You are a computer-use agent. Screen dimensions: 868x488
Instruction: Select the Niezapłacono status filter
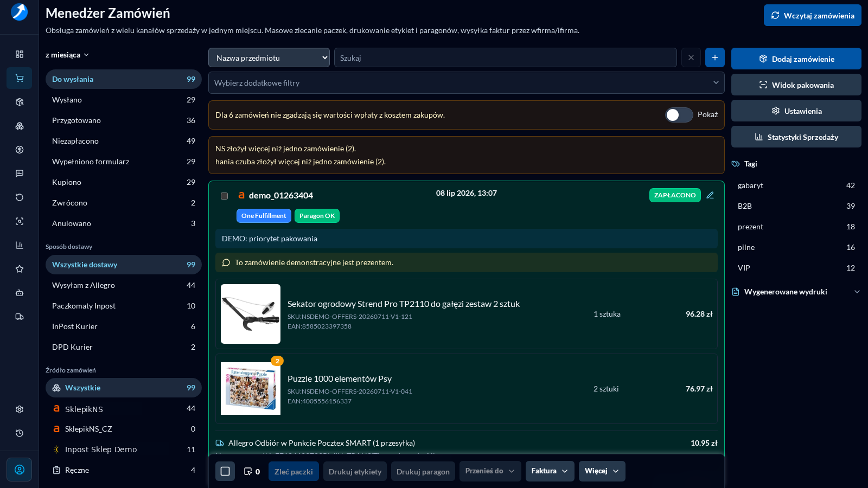pos(124,141)
